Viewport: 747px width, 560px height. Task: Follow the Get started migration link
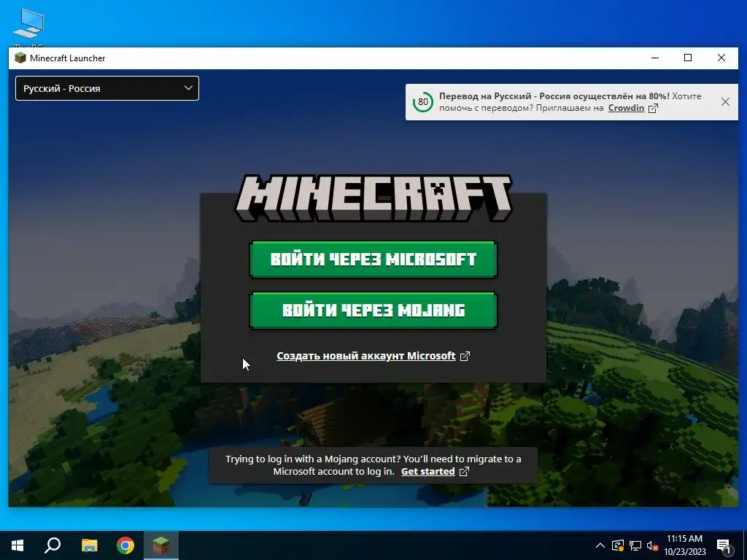(427, 472)
